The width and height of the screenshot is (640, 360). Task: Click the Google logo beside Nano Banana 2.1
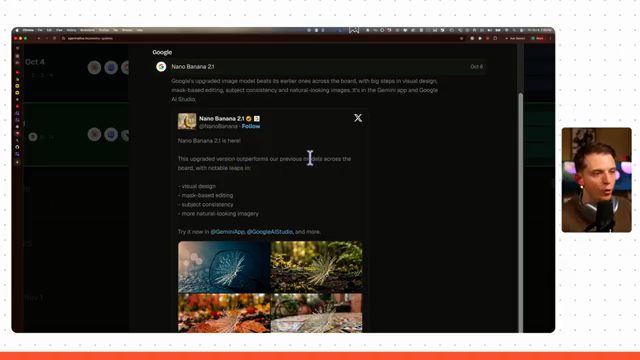tap(161, 67)
